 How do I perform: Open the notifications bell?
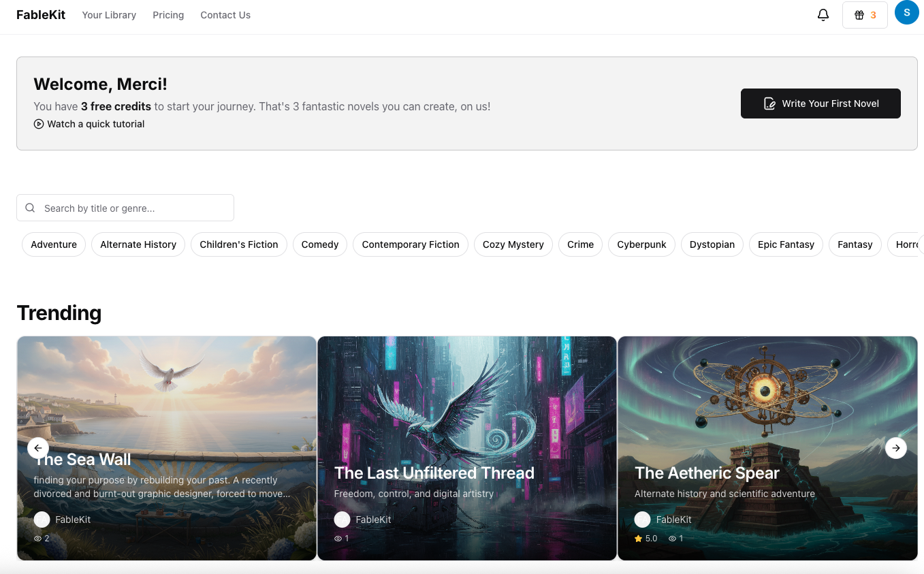823,14
